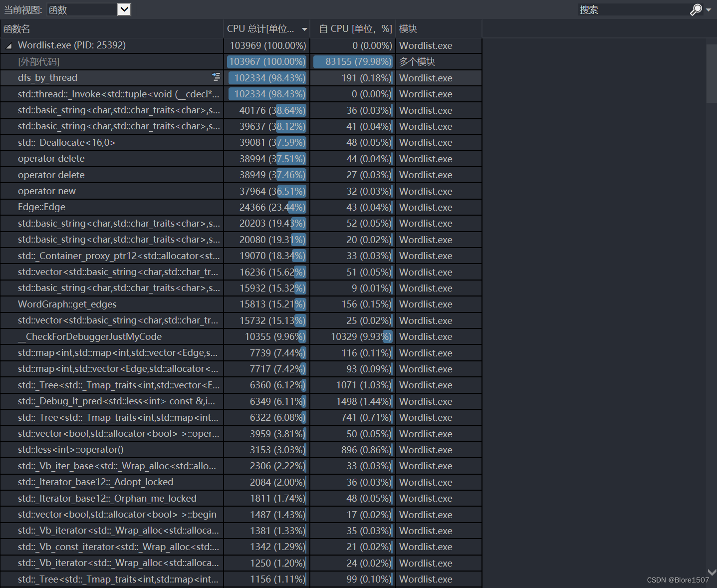Click the 15813 (15.21%) CPU cell
This screenshot has height=588, width=717.
(x=267, y=304)
